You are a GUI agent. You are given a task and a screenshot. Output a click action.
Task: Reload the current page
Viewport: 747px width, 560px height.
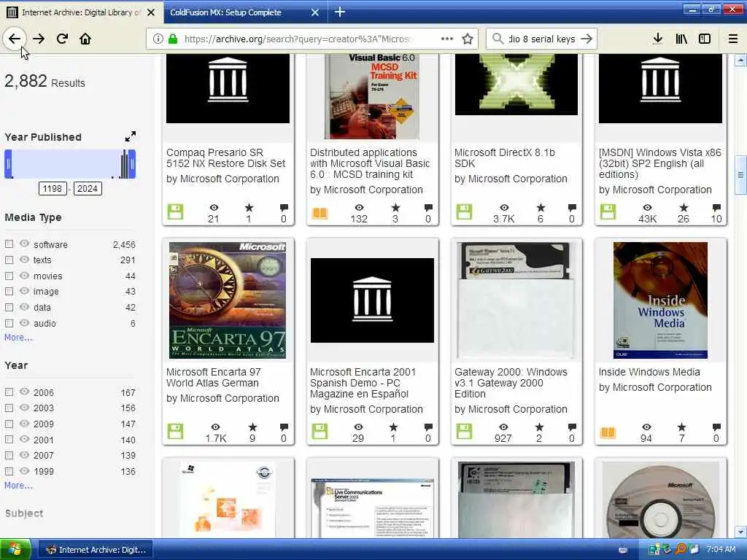62,39
